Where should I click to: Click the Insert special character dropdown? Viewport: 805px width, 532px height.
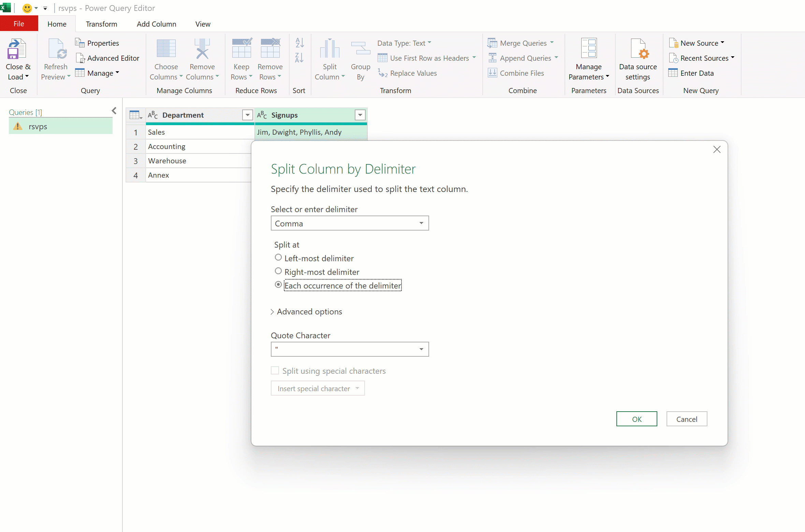[x=317, y=388]
